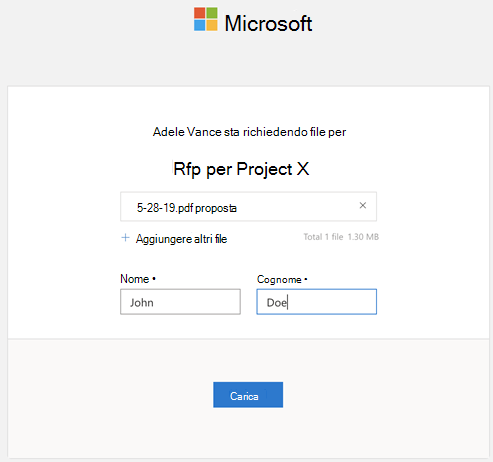Click the Microsoft four-square logo
493x462 pixels.
click(206, 19)
